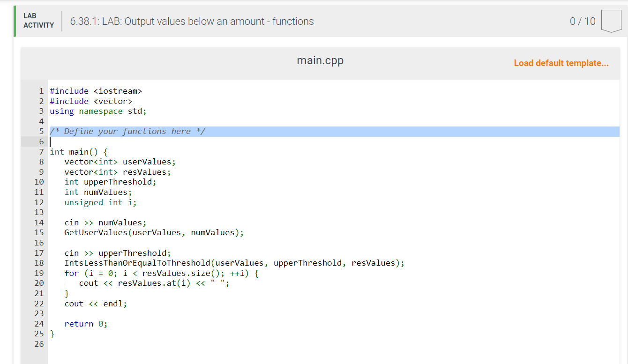Image resolution: width=628 pixels, height=364 pixels.
Task: Click the #include <iostream> line
Action: (x=96, y=91)
